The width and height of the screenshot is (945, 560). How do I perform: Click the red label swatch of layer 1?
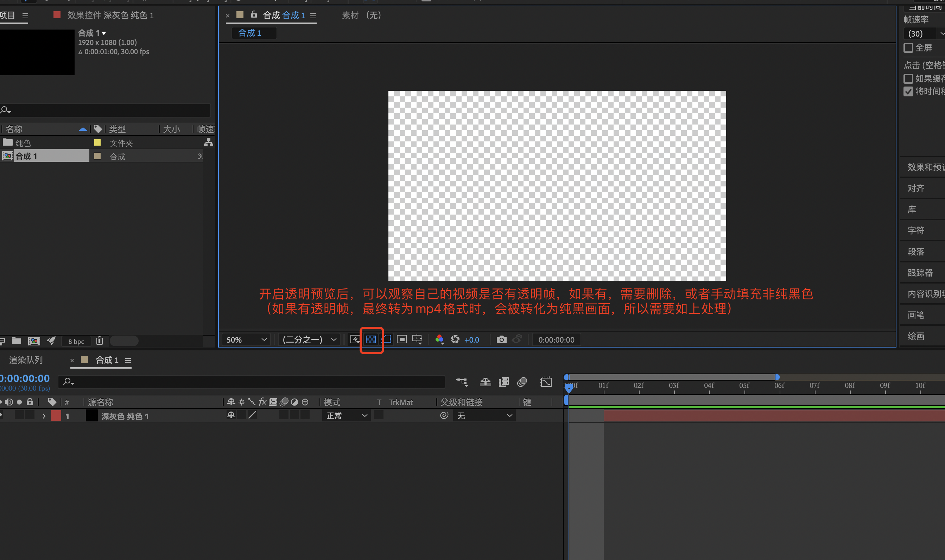(56, 416)
